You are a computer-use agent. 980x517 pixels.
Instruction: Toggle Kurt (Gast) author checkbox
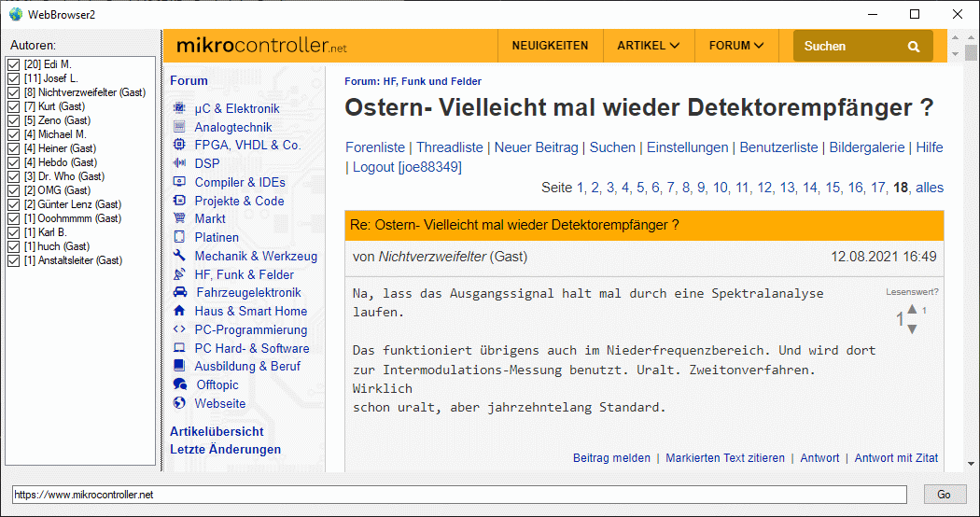click(13, 106)
